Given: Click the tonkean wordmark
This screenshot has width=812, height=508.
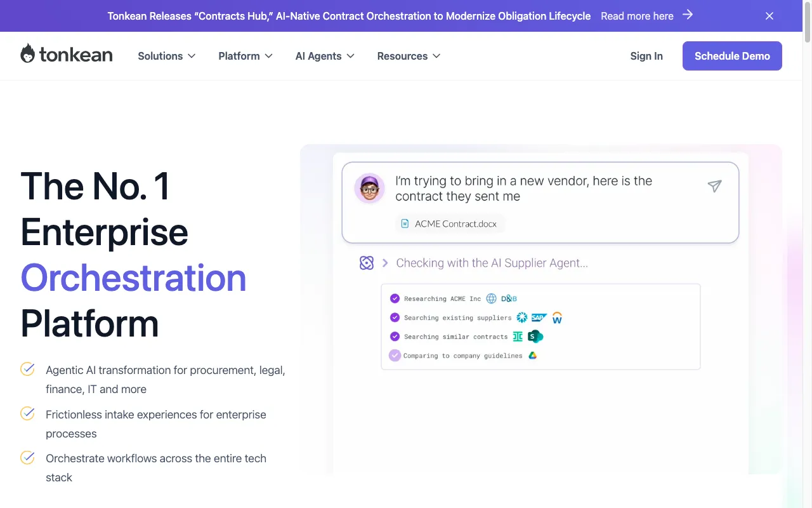Looking at the screenshot, I should tap(75, 55).
